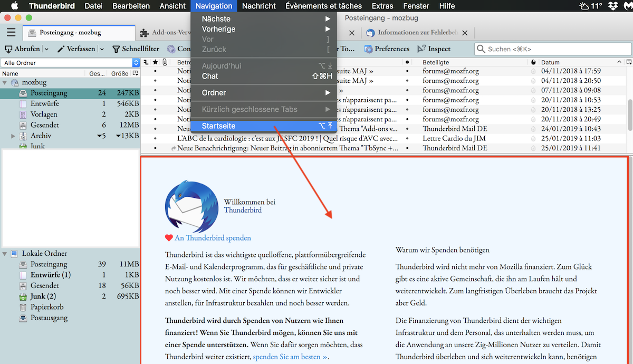Click the Schnellfilter funnel icon
Image resolution: width=633 pixels, height=364 pixels.
click(x=116, y=49)
